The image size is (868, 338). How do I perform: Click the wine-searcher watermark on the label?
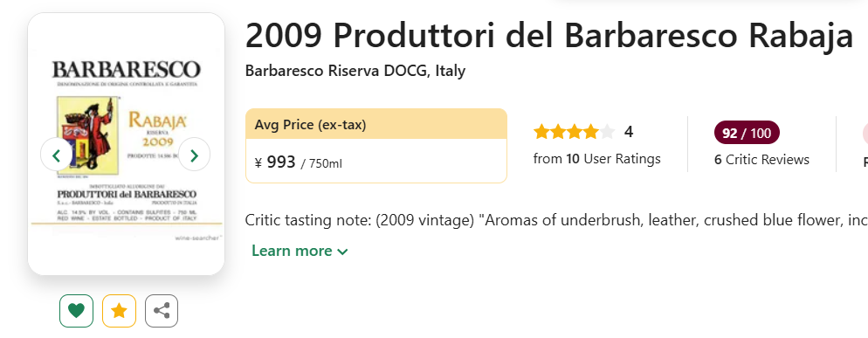click(199, 238)
